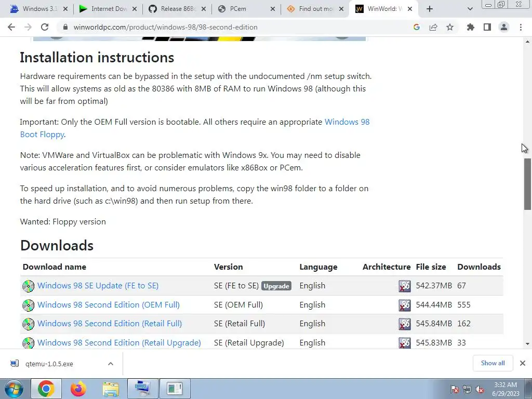This screenshot has height=399, width=532.
Task: Close the PCem tab
Action: click(x=272, y=9)
